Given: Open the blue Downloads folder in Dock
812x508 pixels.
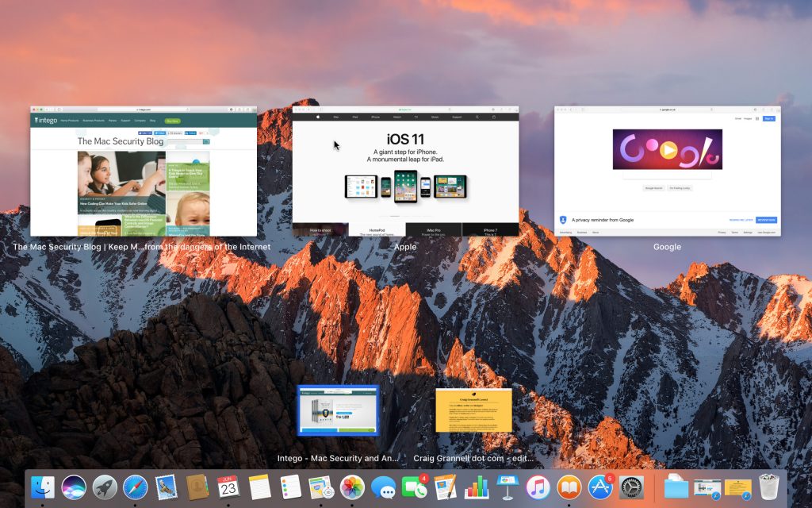Looking at the screenshot, I should coord(676,487).
